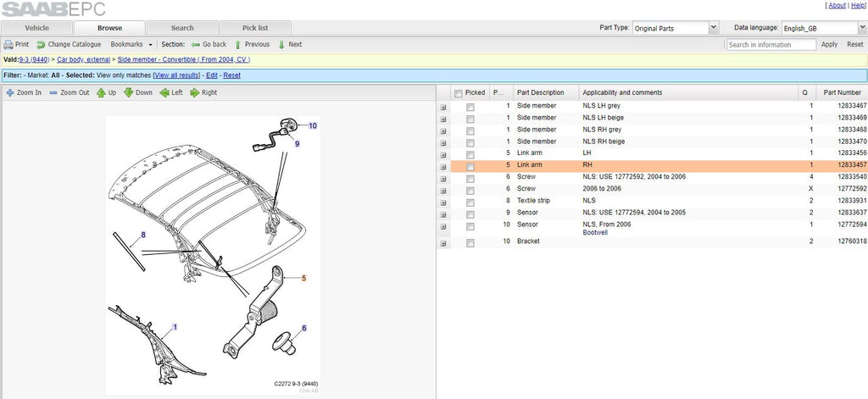Click Zoom Out on the diagram

[70, 92]
